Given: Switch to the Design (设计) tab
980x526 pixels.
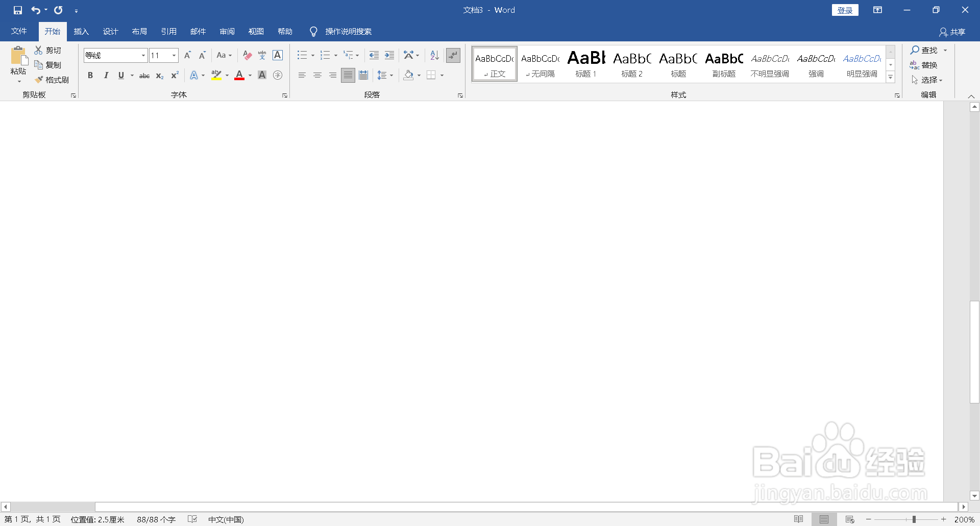Looking at the screenshot, I should pyautogui.click(x=110, y=32).
